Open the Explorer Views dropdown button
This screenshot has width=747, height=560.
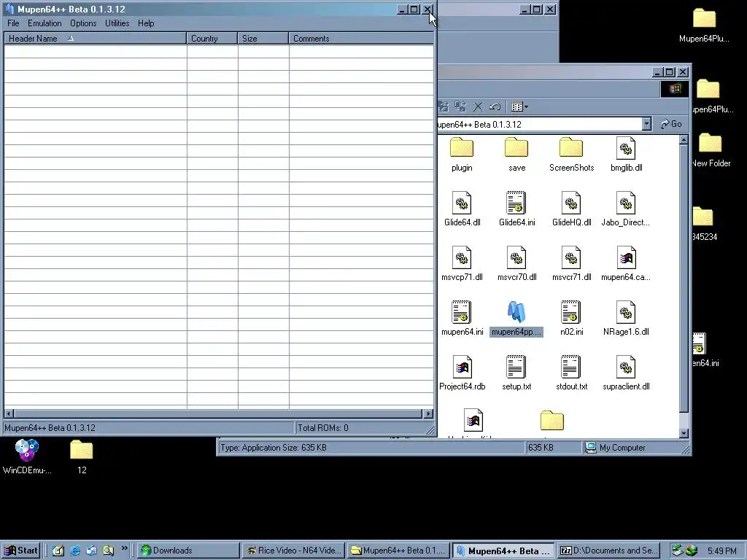[519, 106]
